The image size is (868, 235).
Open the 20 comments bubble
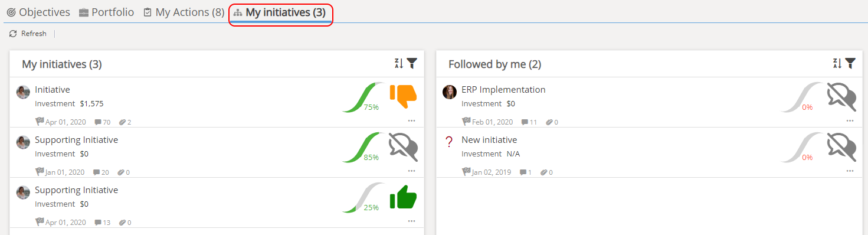pyautogui.click(x=101, y=172)
